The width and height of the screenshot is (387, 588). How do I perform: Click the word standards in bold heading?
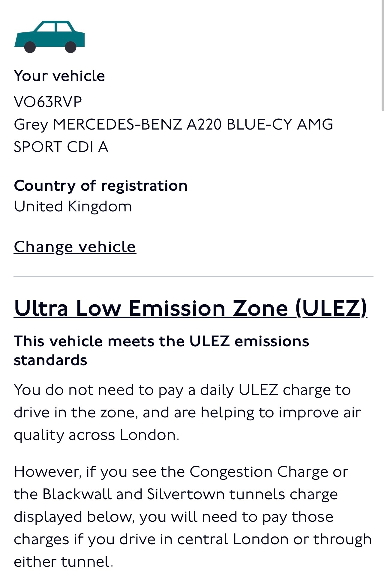[x=50, y=360]
